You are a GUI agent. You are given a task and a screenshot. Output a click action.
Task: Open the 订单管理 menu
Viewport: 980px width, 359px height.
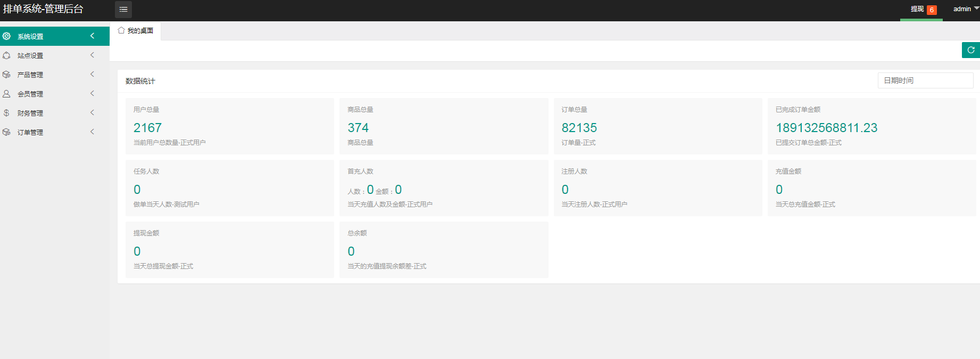click(x=55, y=132)
